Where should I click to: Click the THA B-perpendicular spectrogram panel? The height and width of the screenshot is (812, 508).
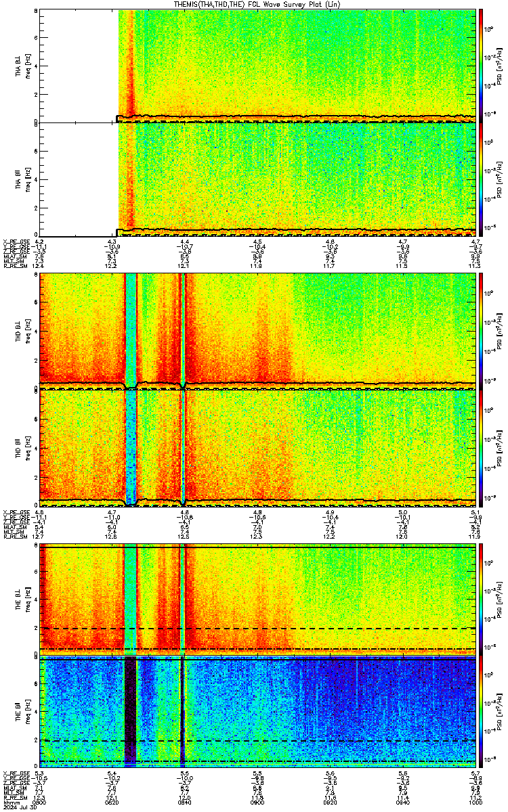(258, 66)
